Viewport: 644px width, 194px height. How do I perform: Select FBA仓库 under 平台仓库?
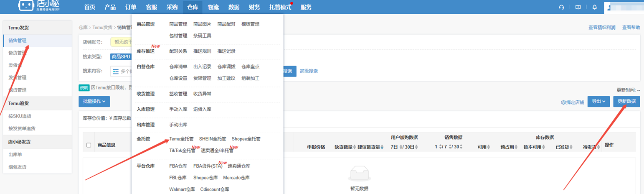click(178, 166)
